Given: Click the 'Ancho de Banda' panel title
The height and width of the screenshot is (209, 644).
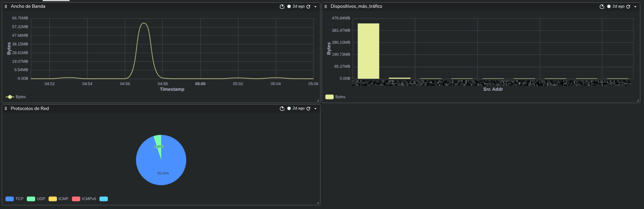Looking at the screenshot, I should click(28, 6).
